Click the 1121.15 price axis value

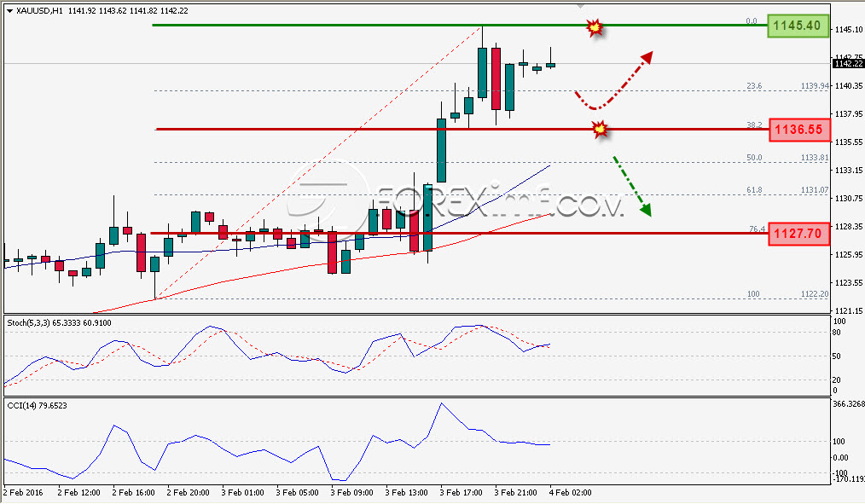(849, 311)
